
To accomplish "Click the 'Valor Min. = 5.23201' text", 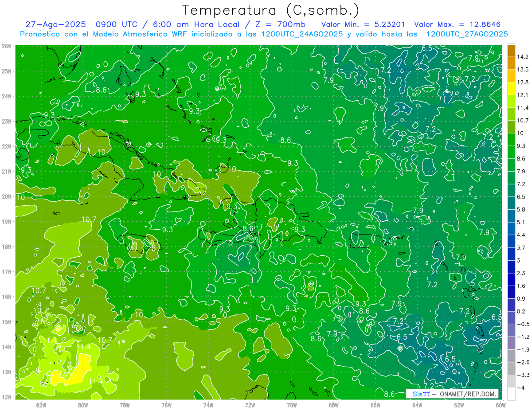I will click(364, 24).
